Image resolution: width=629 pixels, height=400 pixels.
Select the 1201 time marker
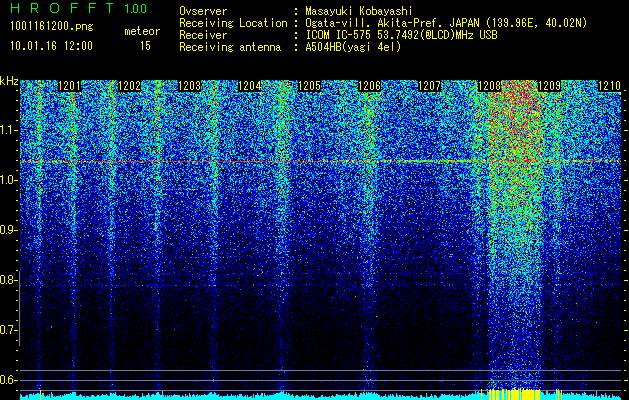coord(69,86)
